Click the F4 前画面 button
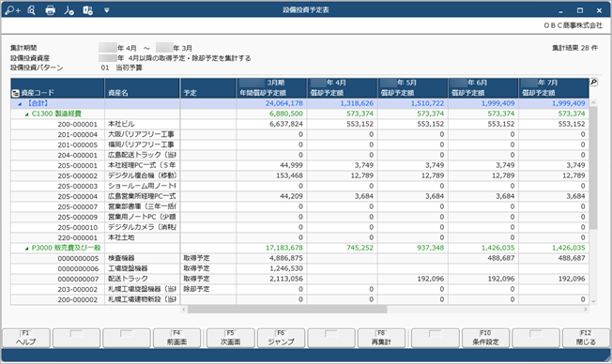This screenshot has height=364, width=612. pyautogui.click(x=176, y=338)
